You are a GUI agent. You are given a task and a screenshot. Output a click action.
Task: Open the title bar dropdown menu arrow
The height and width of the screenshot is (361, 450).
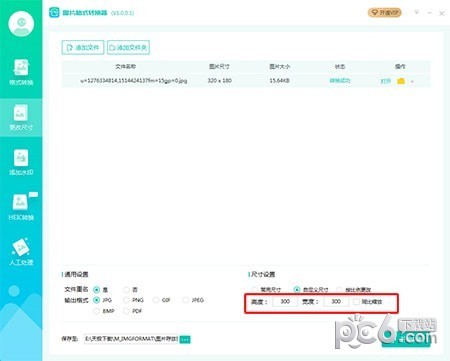point(417,12)
